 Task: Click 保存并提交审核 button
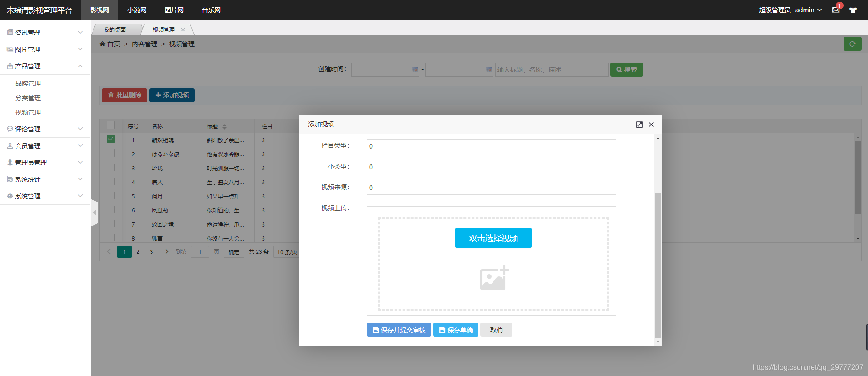click(x=399, y=330)
